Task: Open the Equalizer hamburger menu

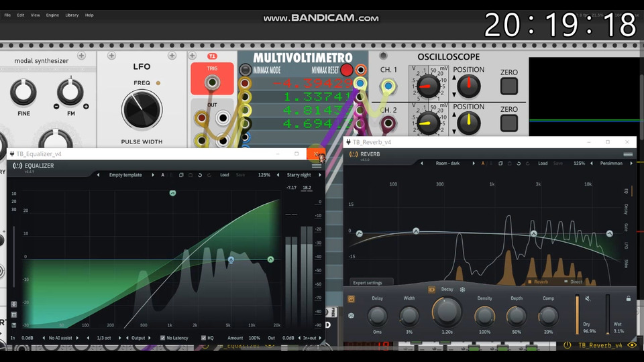Action: (x=316, y=166)
